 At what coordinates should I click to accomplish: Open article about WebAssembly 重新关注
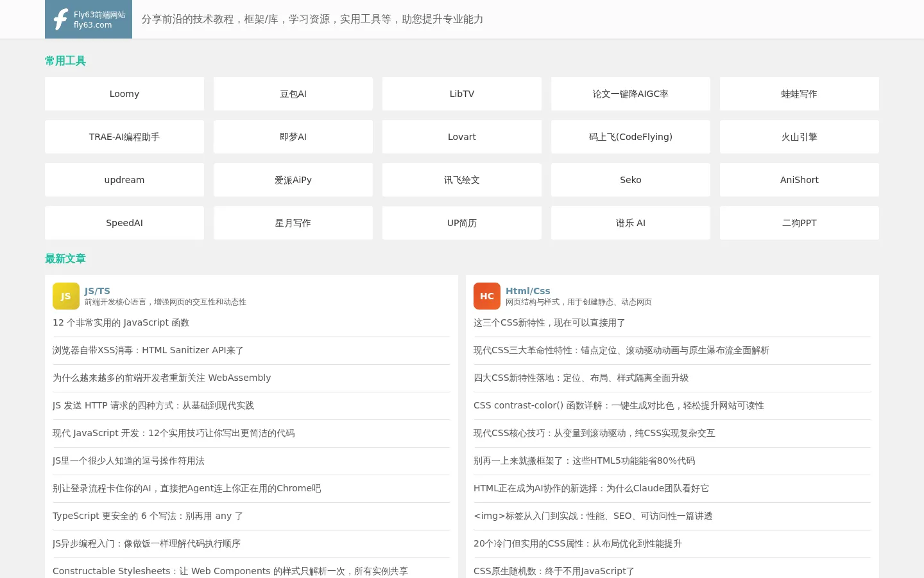point(162,378)
